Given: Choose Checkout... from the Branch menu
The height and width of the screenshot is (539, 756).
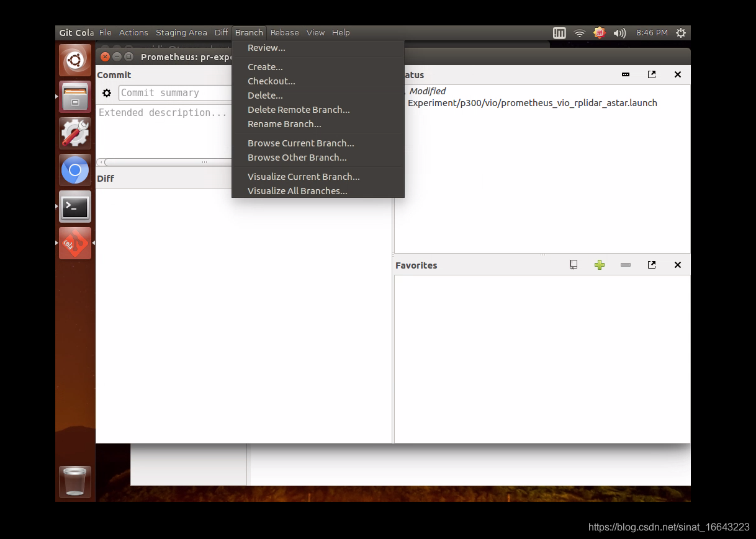Looking at the screenshot, I should tap(318, 81).
